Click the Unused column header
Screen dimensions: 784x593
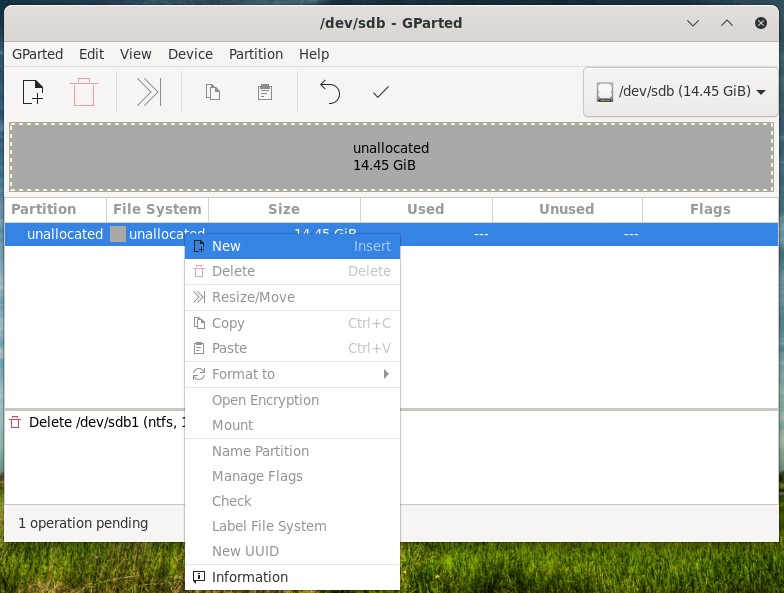[567, 209]
